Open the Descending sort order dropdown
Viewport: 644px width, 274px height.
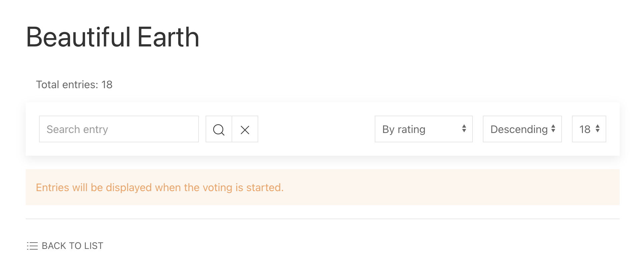pos(522,129)
